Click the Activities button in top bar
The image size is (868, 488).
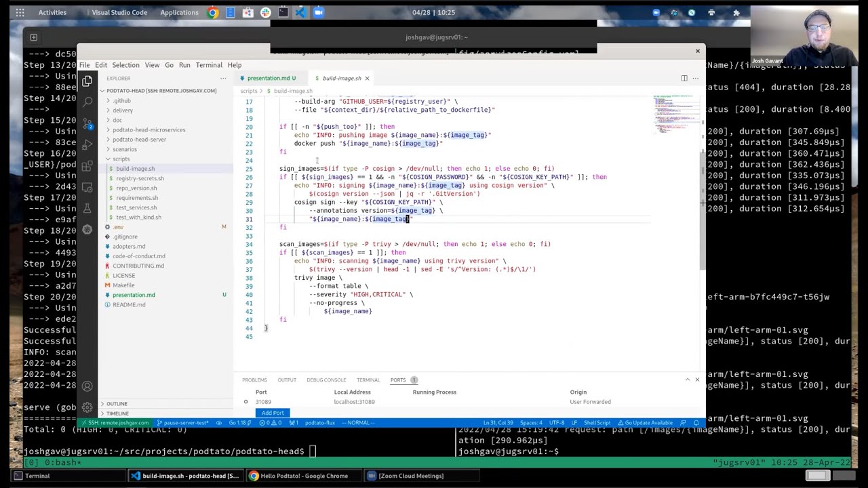52,12
